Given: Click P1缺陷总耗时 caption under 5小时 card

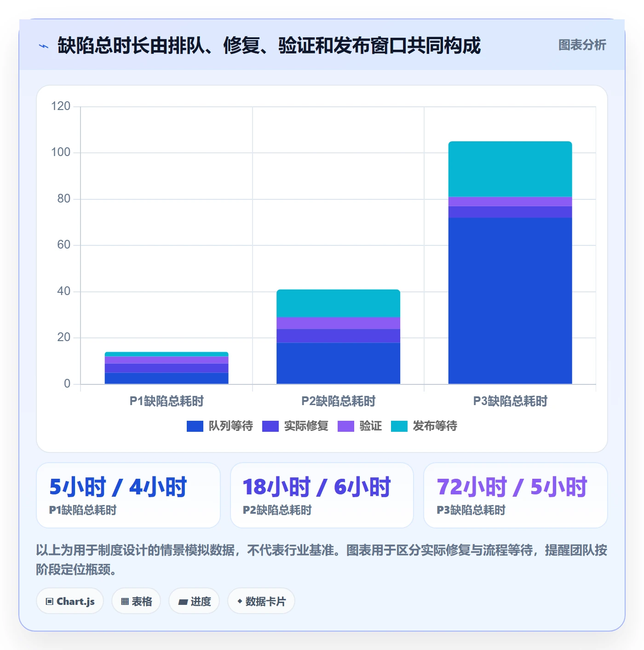Looking at the screenshot, I should 83,510.
